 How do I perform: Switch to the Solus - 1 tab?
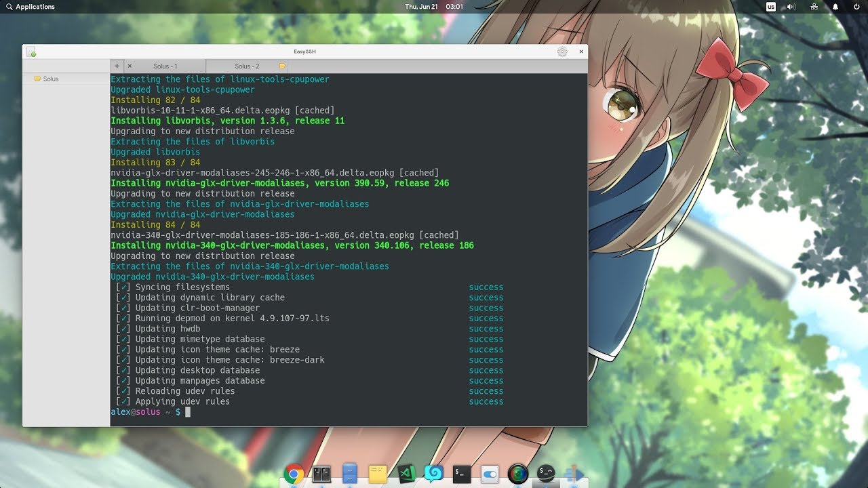coord(165,66)
